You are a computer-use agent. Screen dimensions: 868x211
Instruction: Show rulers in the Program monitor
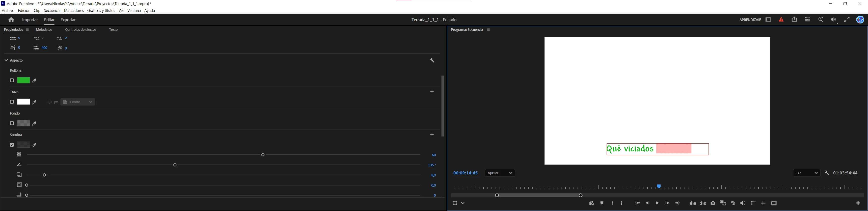coord(753,203)
